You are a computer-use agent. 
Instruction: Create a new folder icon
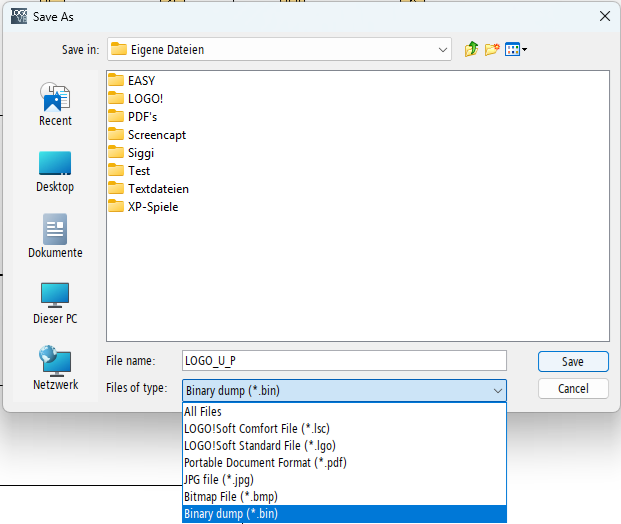coord(492,50)
